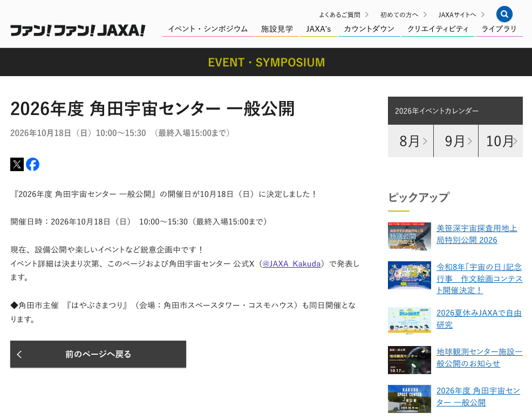Click page title 2026年度 角田宇宙センター 一般公開
The image size is (532, 420).
(x=152, y=109)
